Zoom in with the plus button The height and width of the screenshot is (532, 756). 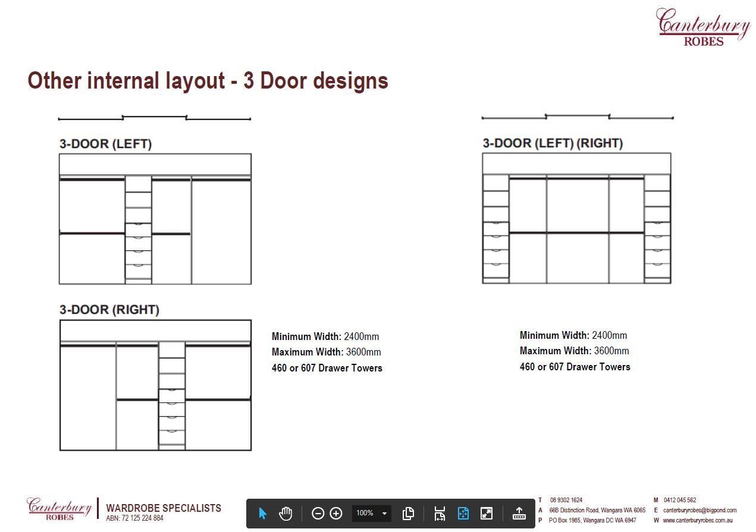pos(336,513)
